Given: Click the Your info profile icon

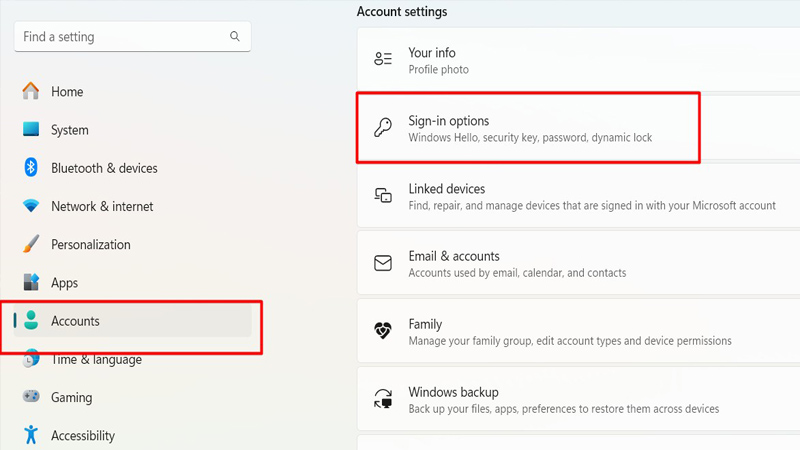Looking at the screenshot, I should 383,59.
